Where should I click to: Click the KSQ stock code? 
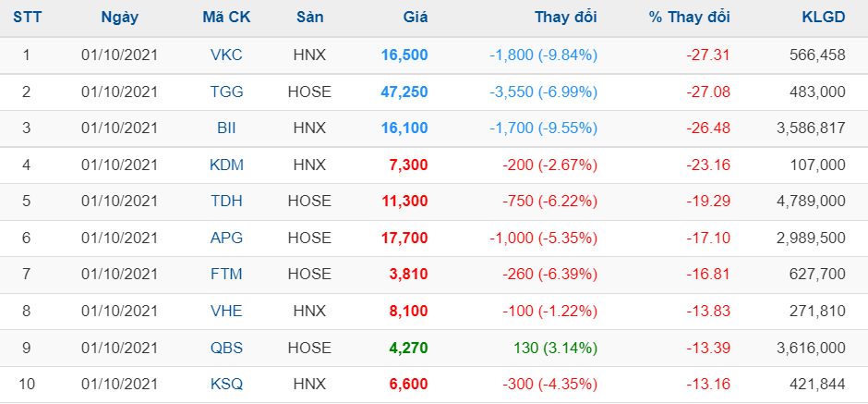click(x=226, y=384)
